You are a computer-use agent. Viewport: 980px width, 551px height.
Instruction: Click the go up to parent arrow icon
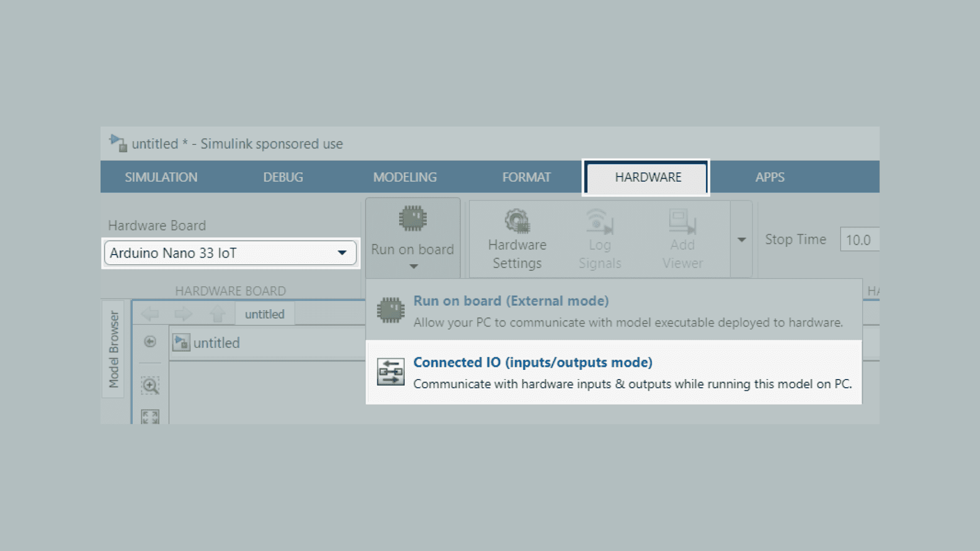tap(217, 314)
